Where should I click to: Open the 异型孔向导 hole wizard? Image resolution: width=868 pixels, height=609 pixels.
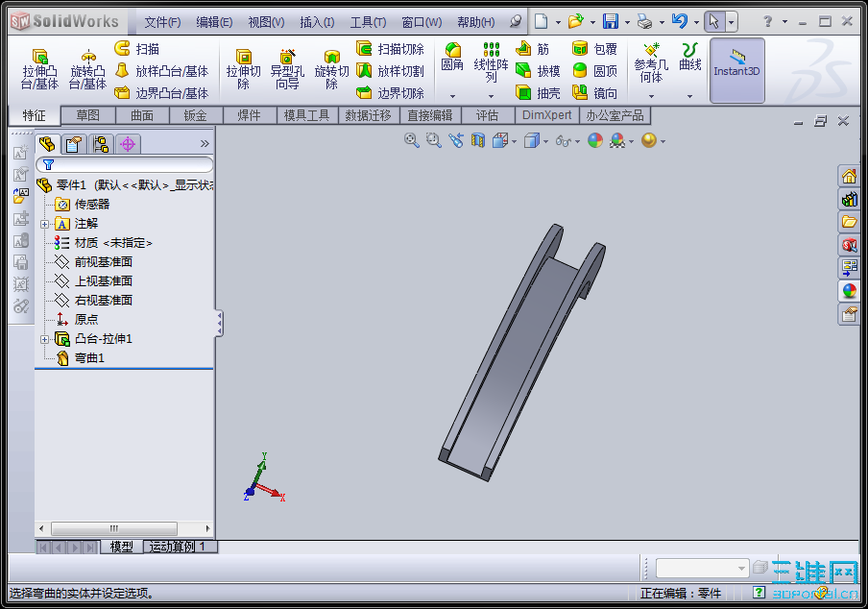(x=287, y=70)
